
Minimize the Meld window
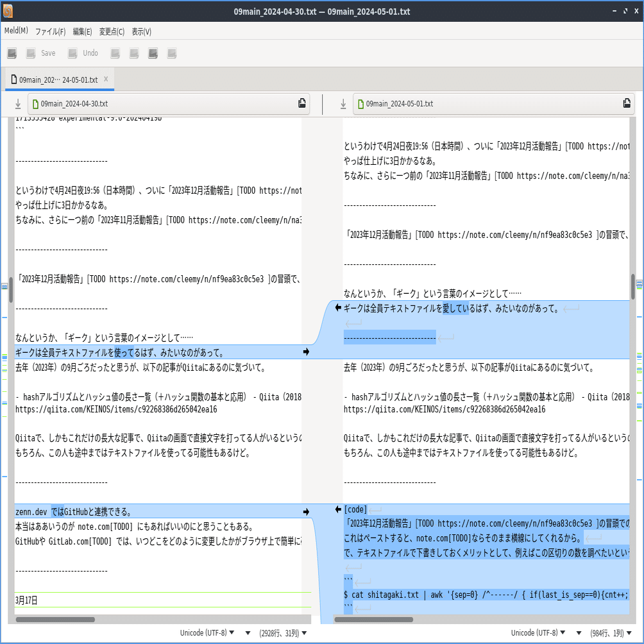(614, 11)
